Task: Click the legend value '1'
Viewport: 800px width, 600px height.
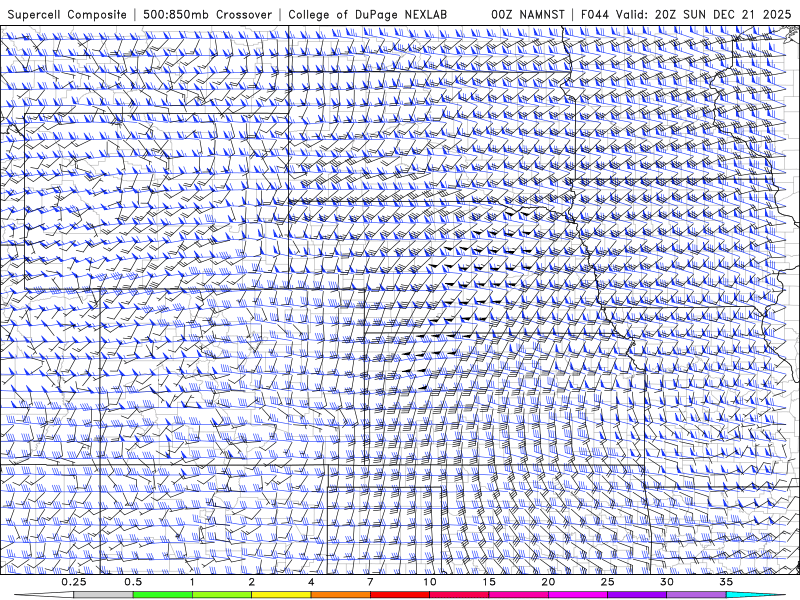Action: [x=192, y=582]
